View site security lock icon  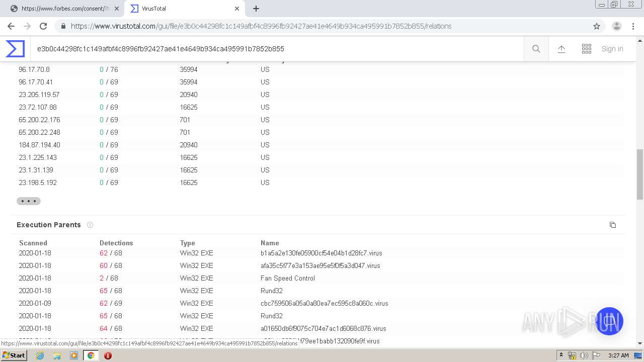[x=63, y=26]
